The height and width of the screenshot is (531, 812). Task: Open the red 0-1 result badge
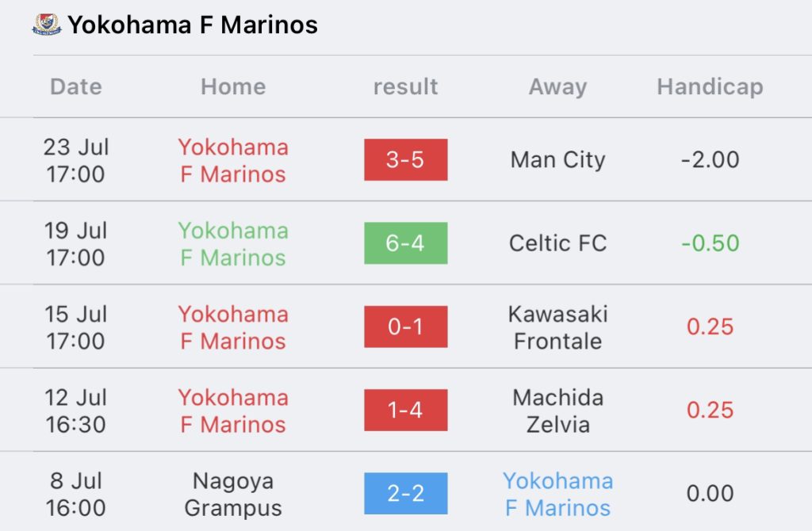405,327
